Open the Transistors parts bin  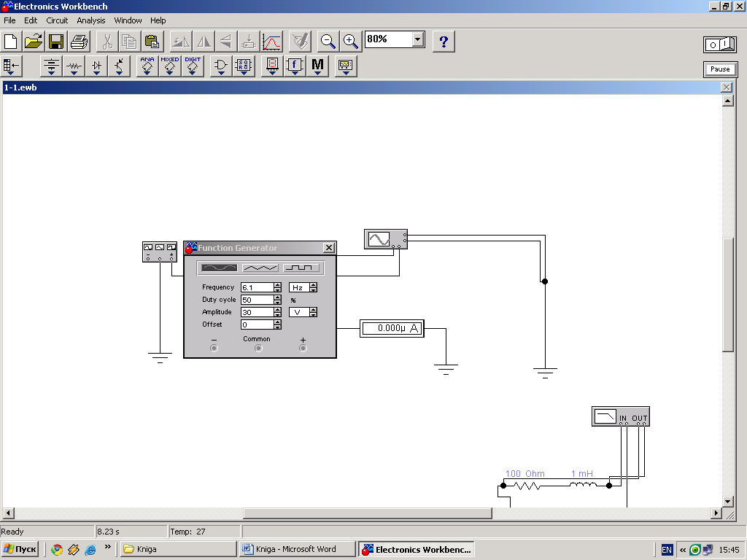coord(119,66)
